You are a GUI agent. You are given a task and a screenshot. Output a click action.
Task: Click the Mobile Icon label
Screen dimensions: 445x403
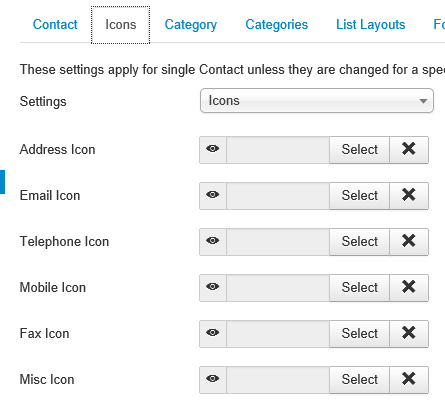tap(53, 288)
